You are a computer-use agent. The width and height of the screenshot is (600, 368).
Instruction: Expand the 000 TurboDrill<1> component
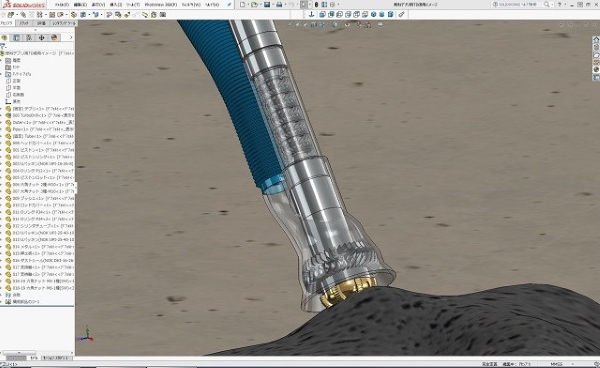[x=2, y=116]
